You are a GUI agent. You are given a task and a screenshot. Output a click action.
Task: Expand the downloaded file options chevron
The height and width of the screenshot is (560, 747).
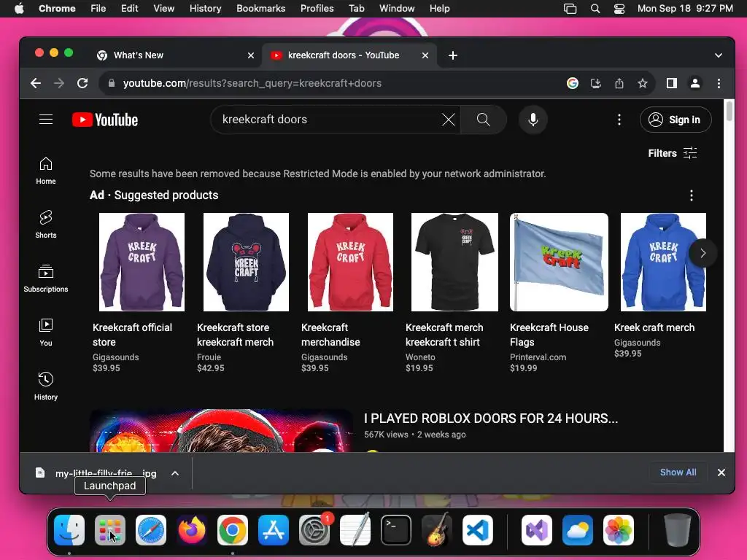point(175,472)
